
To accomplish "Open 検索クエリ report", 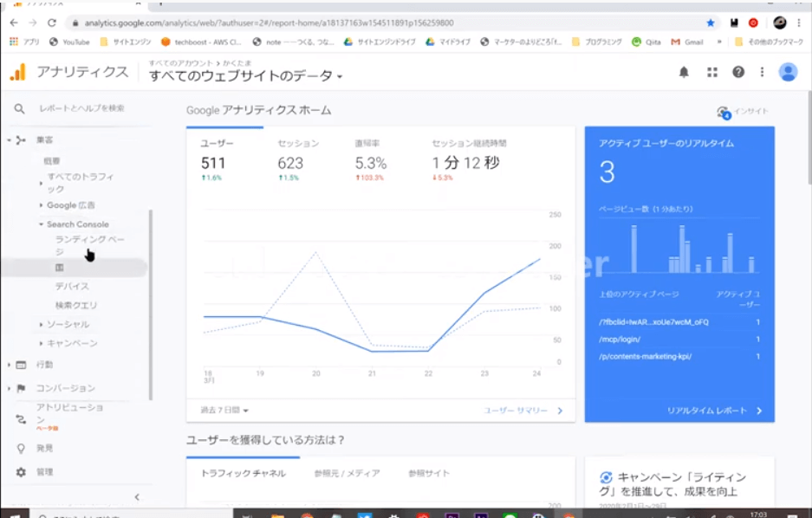I will pyautogui.click(x=76, y=305).
